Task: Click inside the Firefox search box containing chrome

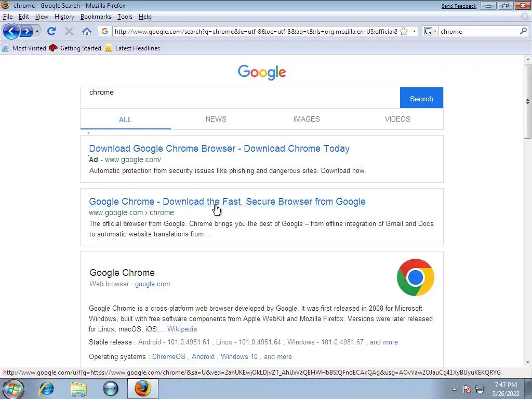Action: coord(478,32)
